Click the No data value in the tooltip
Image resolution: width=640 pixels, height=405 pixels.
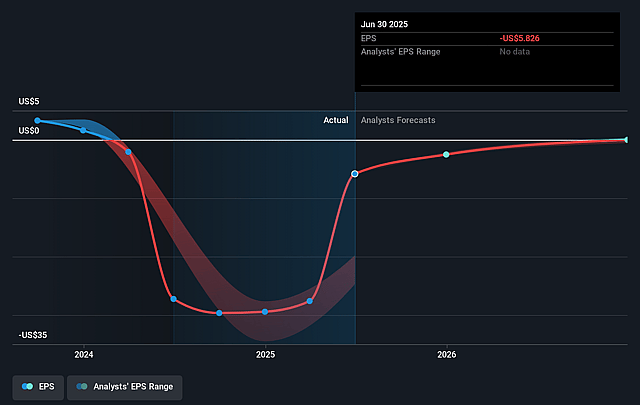click(x=514, y=52)
